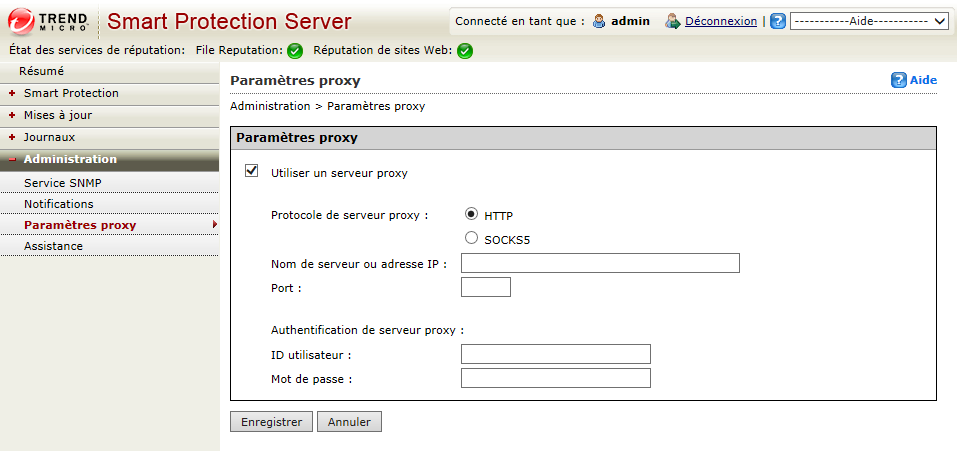
Task: Click the Aide help icon in page header
Action: (x=898, y=80)
